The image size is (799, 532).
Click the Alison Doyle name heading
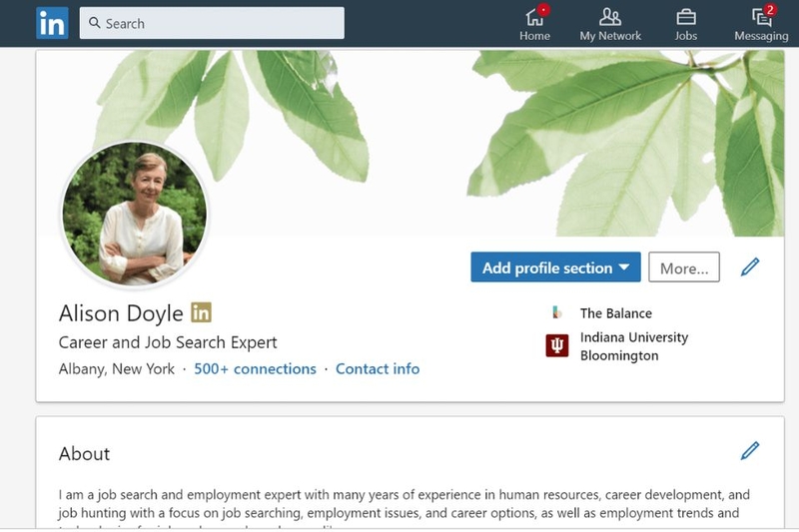(121, 313)
